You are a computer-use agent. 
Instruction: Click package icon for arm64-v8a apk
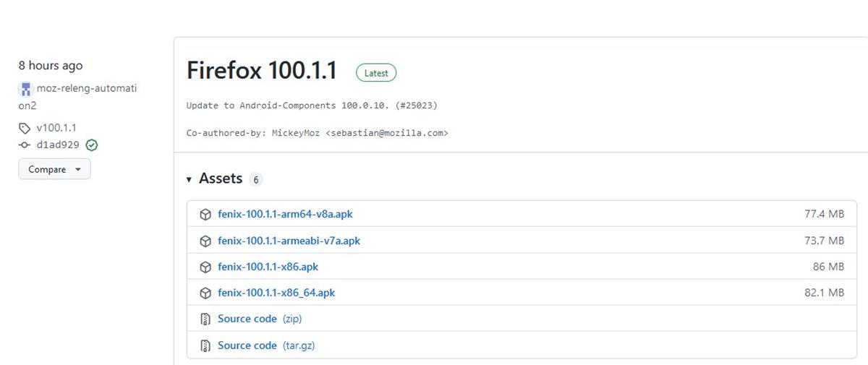click(x=205, y=215)
